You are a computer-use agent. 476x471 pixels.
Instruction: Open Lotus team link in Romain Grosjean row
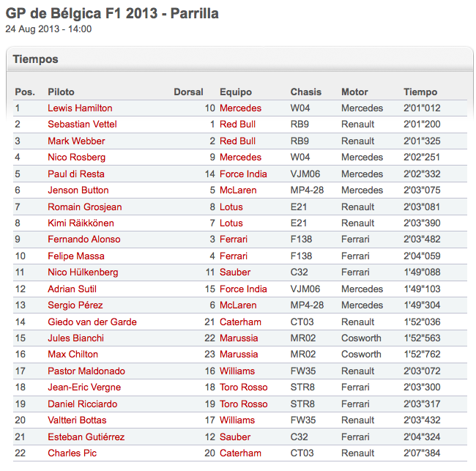pyautogui.click(x=231, y=207)
